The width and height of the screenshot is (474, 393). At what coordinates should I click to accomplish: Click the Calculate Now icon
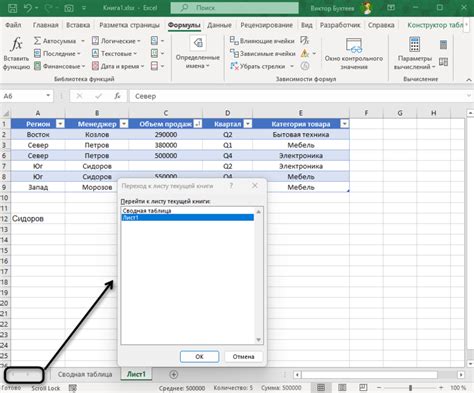tap(443, 45)
